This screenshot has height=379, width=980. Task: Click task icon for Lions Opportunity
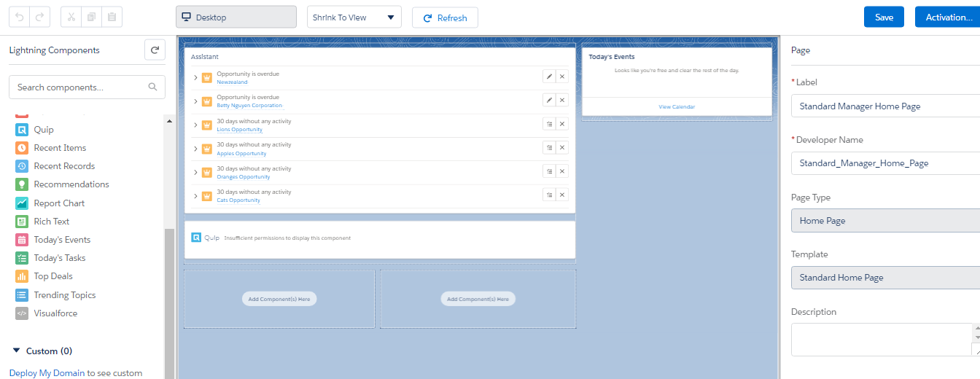(x=549, y=124)
